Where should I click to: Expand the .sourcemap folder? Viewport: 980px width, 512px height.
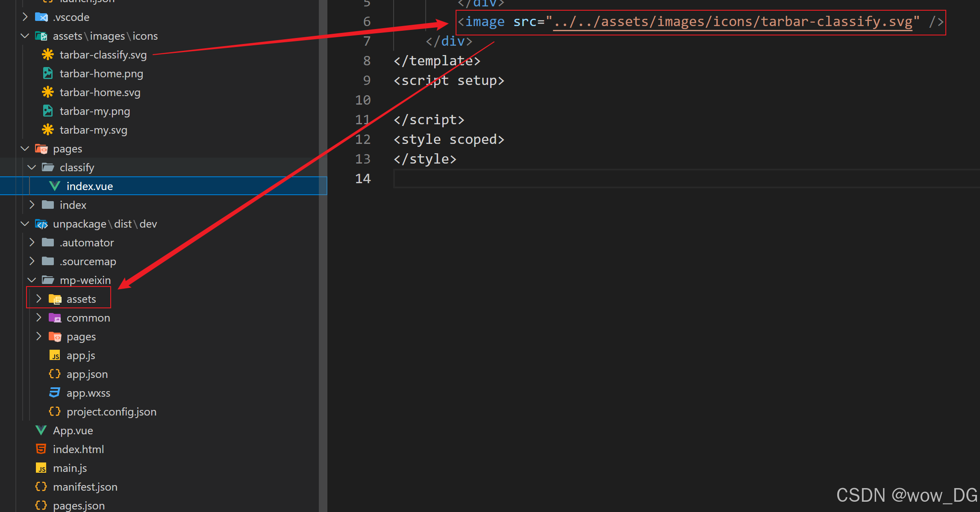click(x=32, y=261)
